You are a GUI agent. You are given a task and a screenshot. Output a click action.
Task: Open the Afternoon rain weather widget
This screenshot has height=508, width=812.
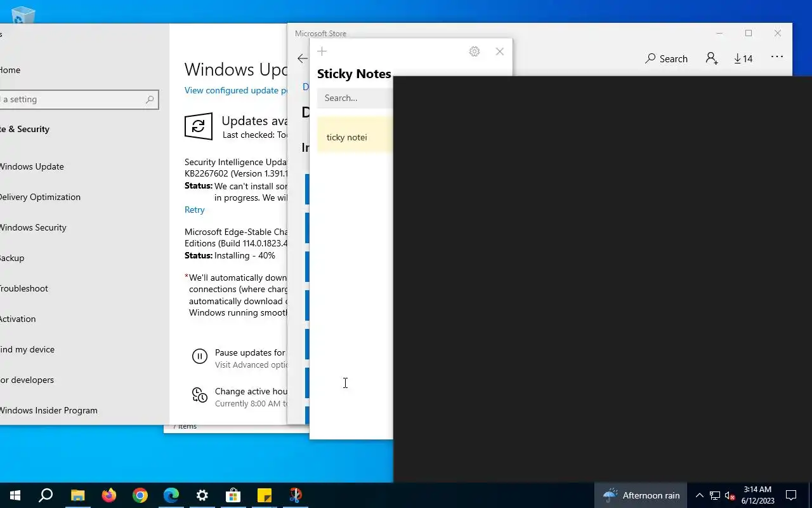tap(641, 495)
